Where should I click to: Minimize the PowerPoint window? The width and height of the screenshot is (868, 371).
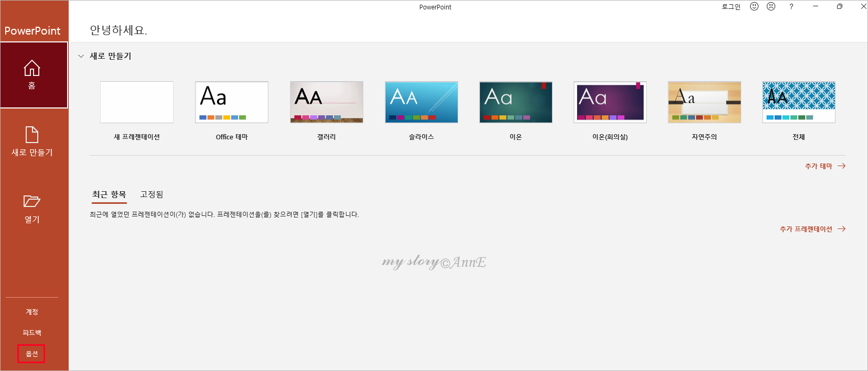point(816,6)
